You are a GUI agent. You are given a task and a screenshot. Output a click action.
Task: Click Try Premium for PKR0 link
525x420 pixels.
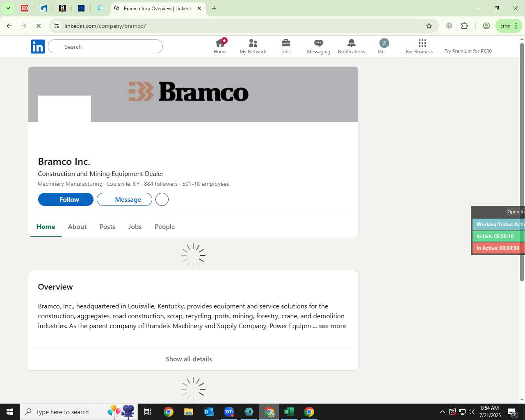click(468, 51)
